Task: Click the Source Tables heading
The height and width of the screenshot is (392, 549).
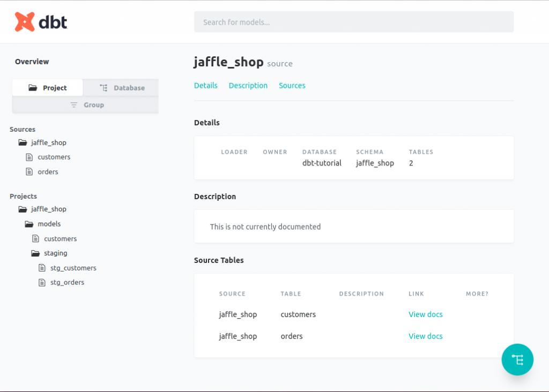Action: click(219, 260)
